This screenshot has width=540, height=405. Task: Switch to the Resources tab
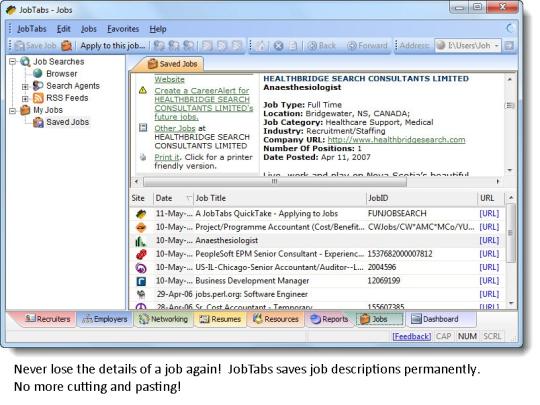pyautogui.click(x=276, y=319)
